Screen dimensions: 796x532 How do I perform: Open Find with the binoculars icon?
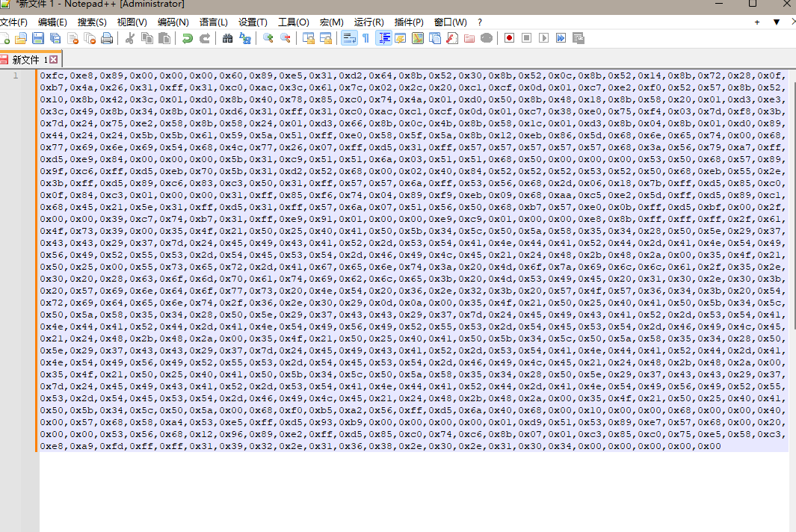point(227,38)
